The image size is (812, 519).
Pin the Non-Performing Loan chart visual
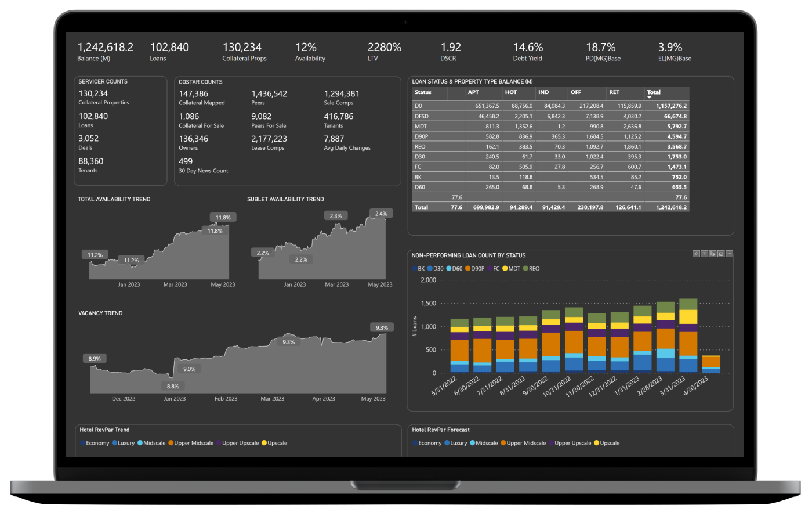(697, 254)
